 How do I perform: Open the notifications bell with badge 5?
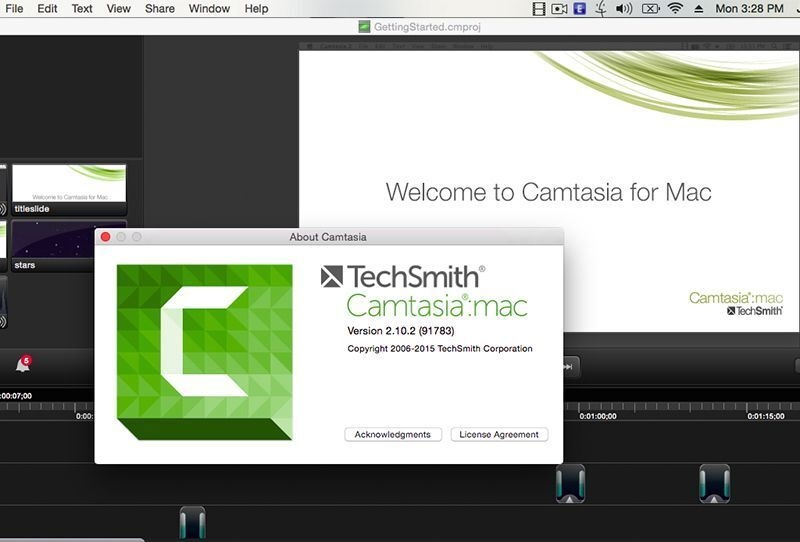pyautogui.click(x=23, y=364)
